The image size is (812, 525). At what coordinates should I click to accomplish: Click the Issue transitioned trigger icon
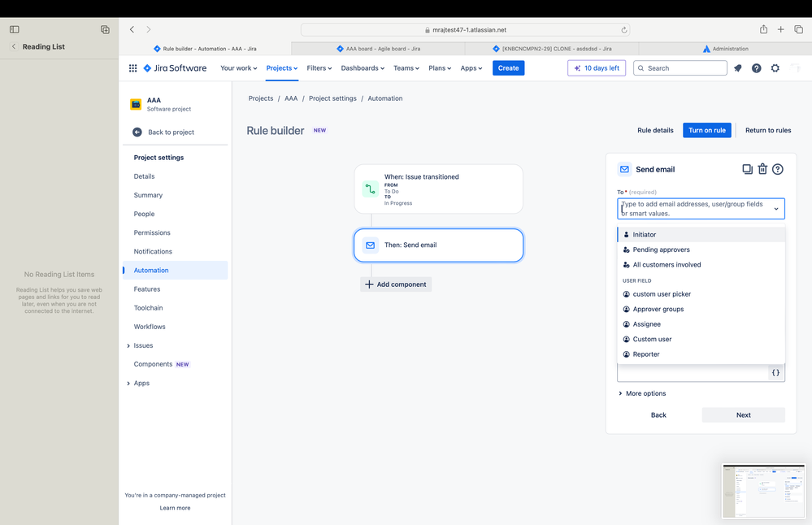point(371,189)
